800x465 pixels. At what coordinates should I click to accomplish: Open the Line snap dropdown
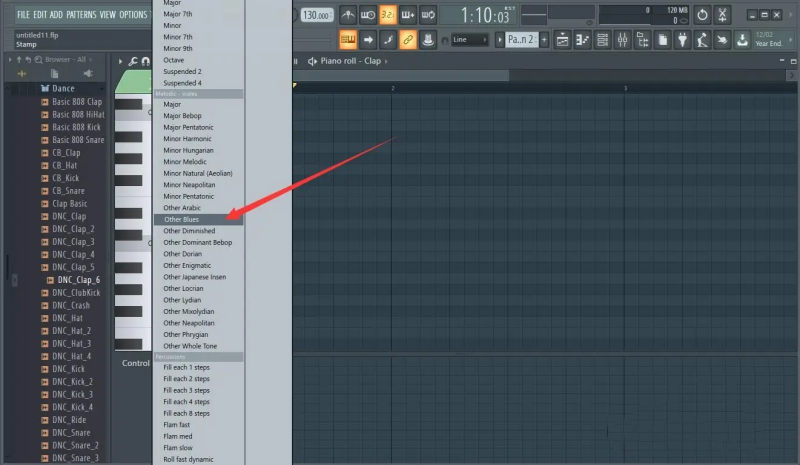click(x=469, y=40)
